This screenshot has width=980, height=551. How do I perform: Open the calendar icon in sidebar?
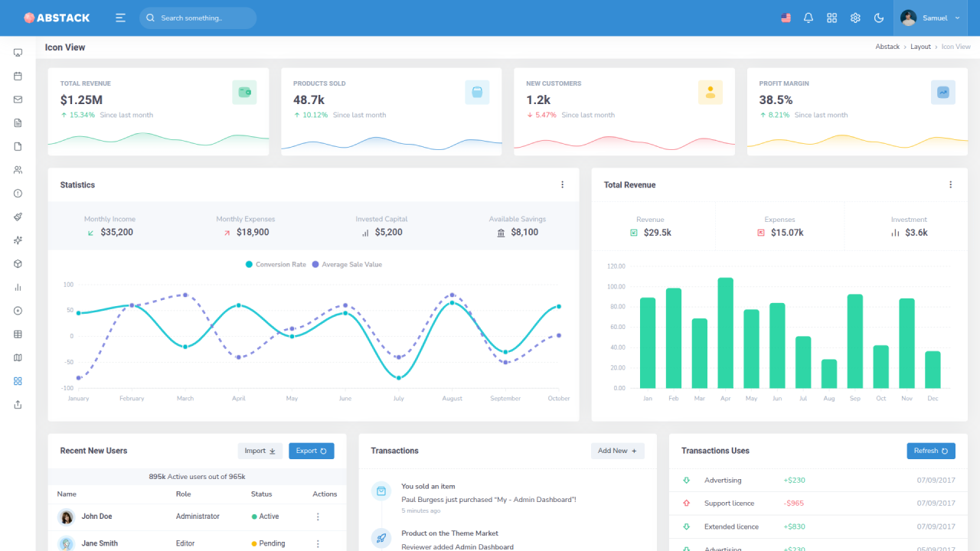[x=18, y=76]
